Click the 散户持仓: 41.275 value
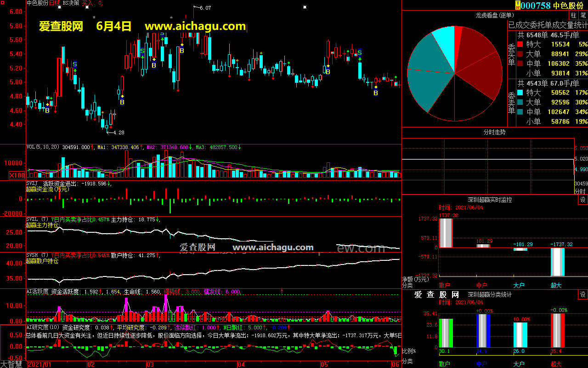 [x=133, y=255]
